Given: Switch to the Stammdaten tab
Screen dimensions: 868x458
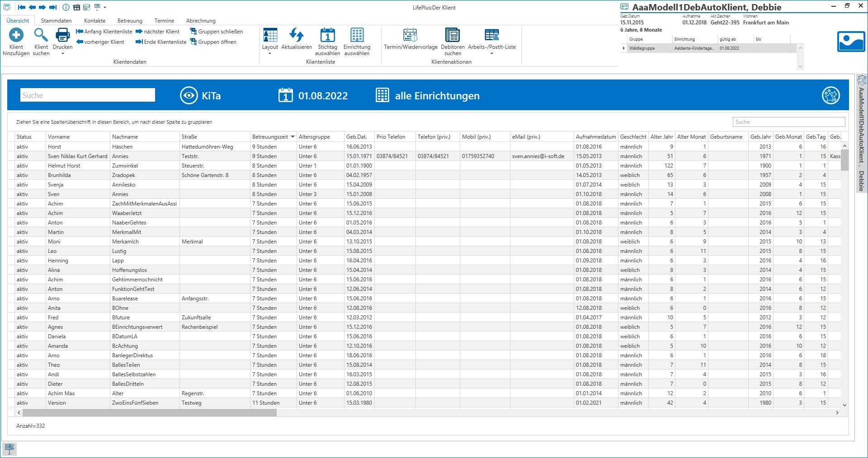Looking at the screenshot, I should [56, 21].
